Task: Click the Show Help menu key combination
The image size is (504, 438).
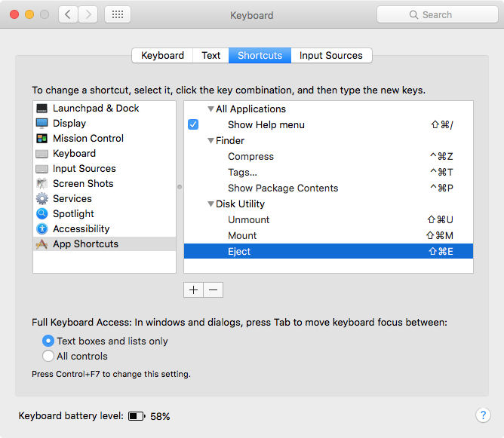Action: coord(442,124)
